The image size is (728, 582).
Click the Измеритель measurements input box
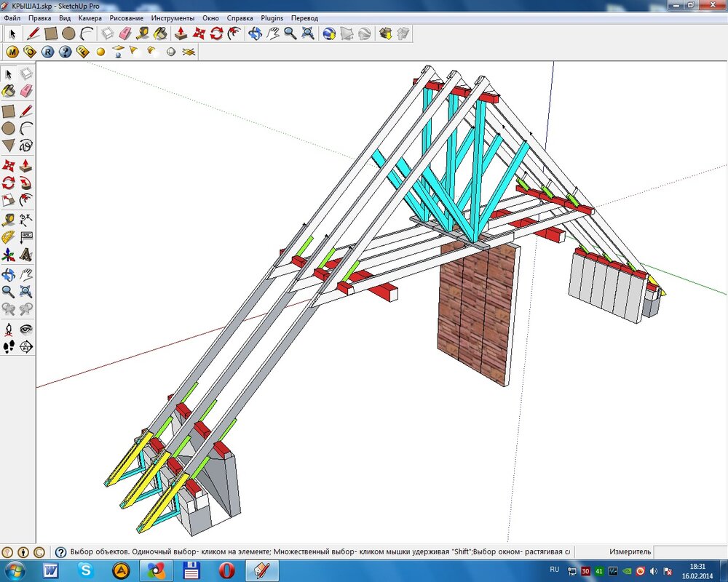pos(689,552)
